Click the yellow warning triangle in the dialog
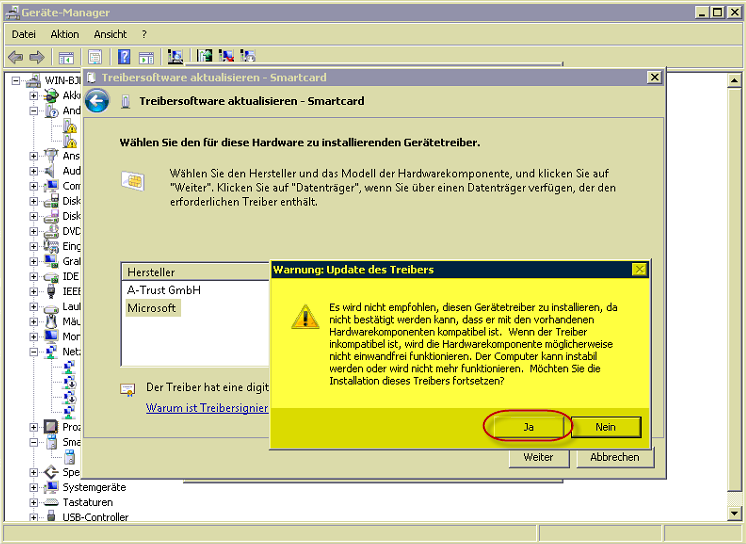The height and width of the screenshot is (544, 746). tap(304, 317)
